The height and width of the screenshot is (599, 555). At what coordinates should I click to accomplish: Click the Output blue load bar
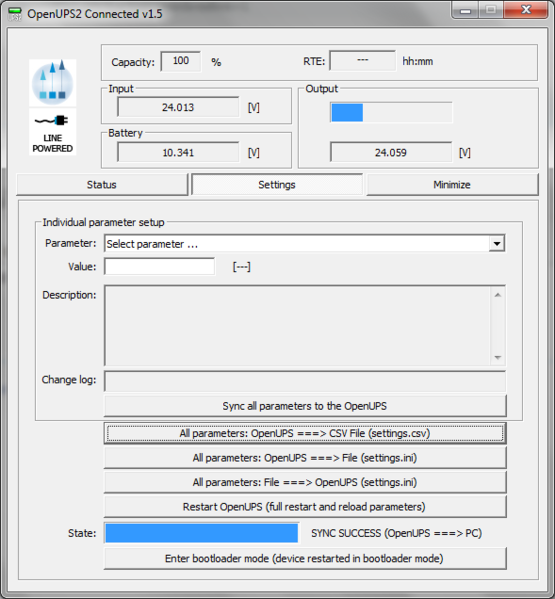pyautogui.click(x=391, y=113)
